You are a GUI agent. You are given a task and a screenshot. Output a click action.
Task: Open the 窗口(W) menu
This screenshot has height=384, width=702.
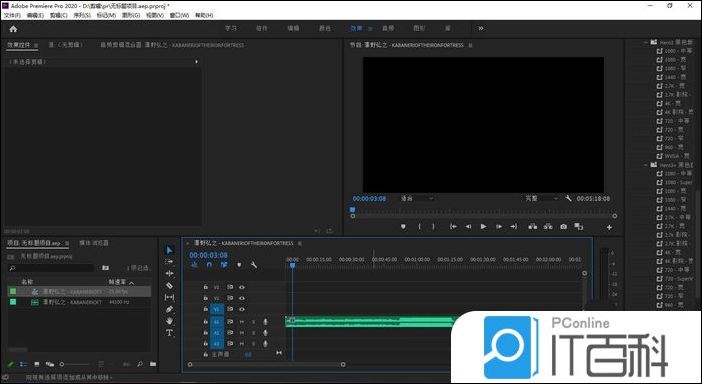[179, 15]
